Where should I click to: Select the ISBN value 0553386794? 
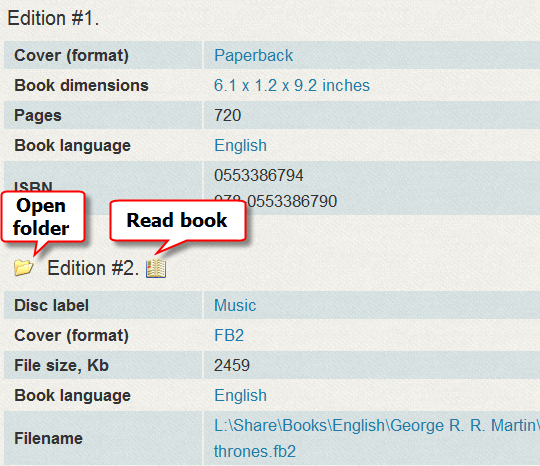pyautogui.click(x=259, y=175)
